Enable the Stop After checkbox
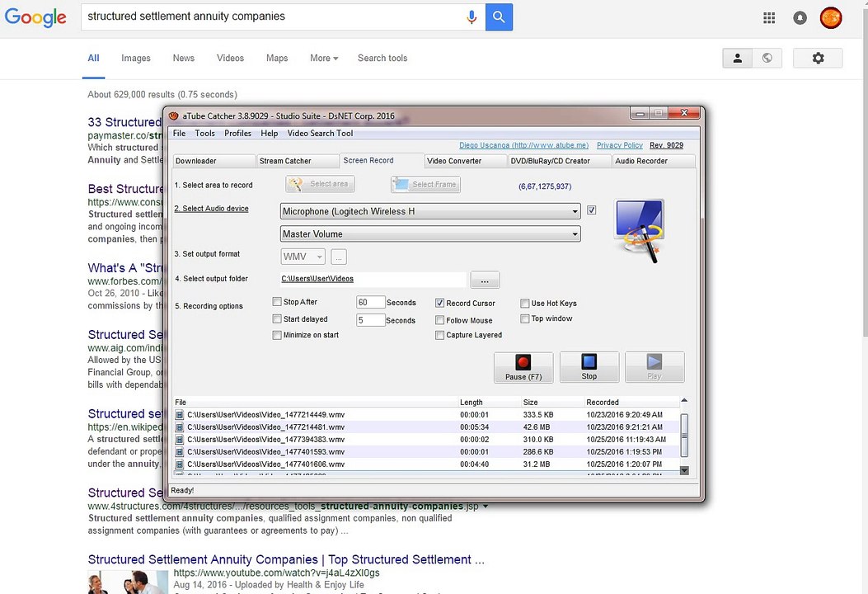This screenshot has height=594, width=868. tap(277, 302)
